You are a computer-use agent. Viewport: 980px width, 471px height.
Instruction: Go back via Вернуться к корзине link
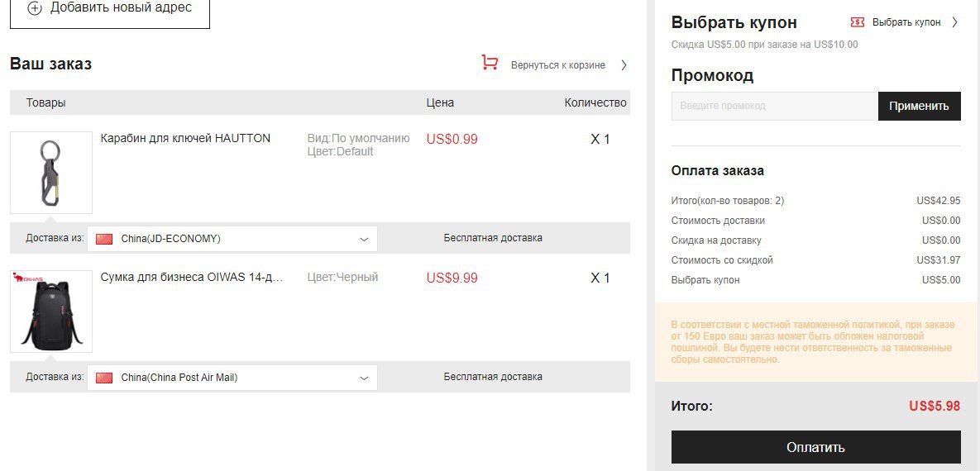coord(558,65)
